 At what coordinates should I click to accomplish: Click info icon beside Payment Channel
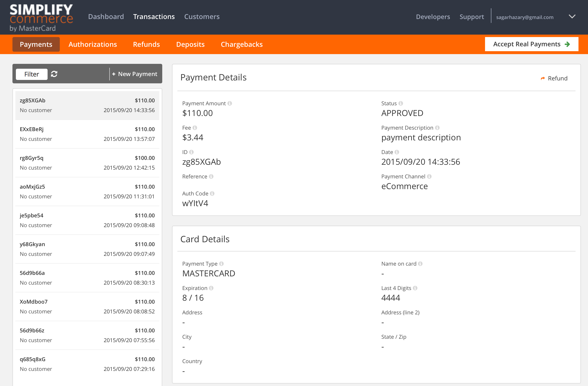coord(429,177)
